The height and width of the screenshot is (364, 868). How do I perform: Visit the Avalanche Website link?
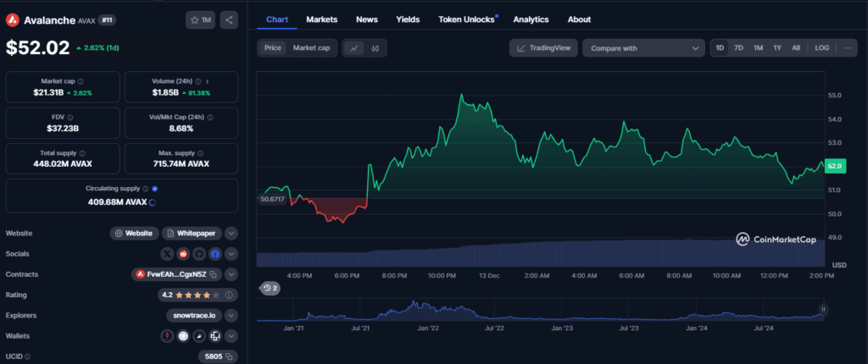point(135,234)
